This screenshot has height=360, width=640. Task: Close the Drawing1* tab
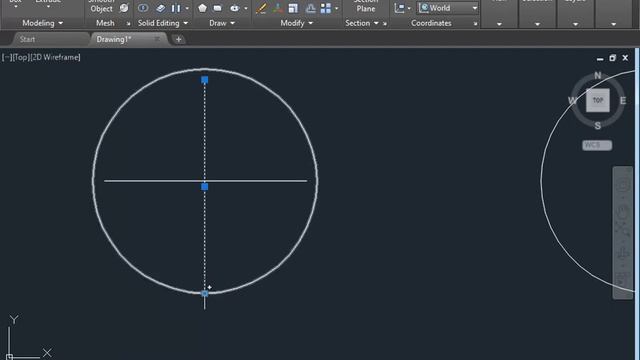click(x=157, y=39)
